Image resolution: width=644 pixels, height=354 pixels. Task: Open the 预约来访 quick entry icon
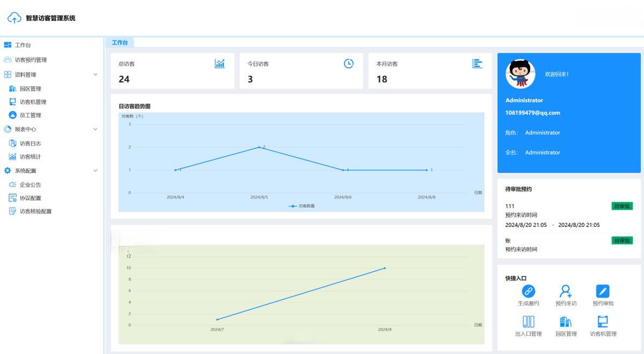(566, 291)
